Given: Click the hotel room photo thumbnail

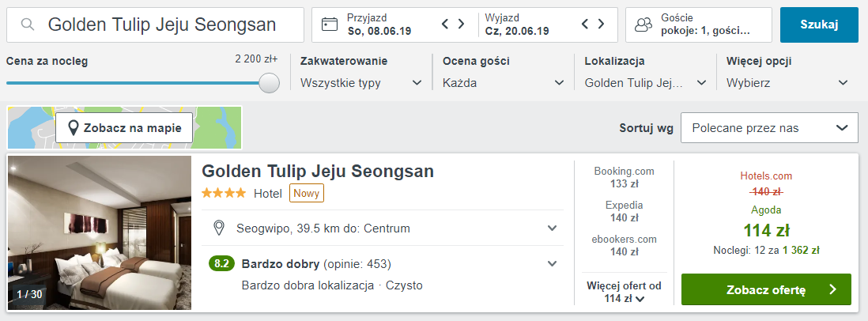Looking at the screenshot, I should coord(100,233).
